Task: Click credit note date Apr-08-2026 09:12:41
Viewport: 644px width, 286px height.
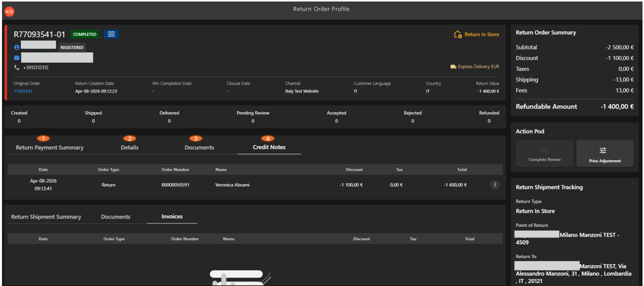Action: (43, 185)
